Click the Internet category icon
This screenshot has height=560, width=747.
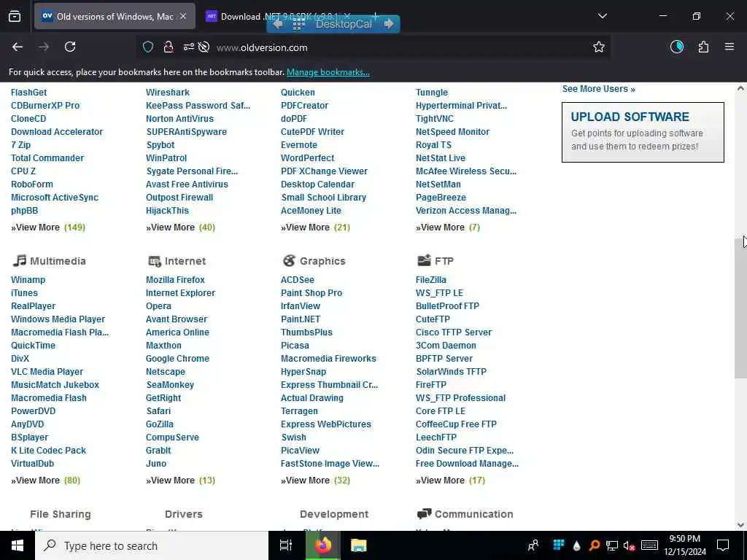pos(155,261)
